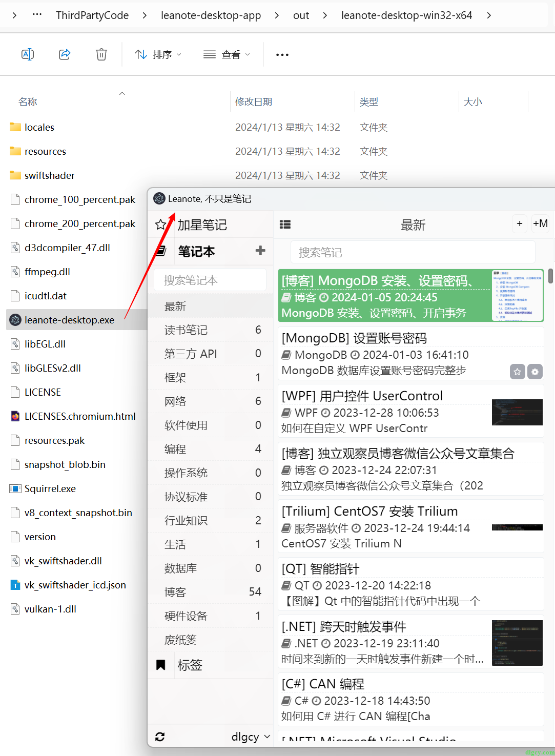Open the 网络 notebook

(211, 401)
